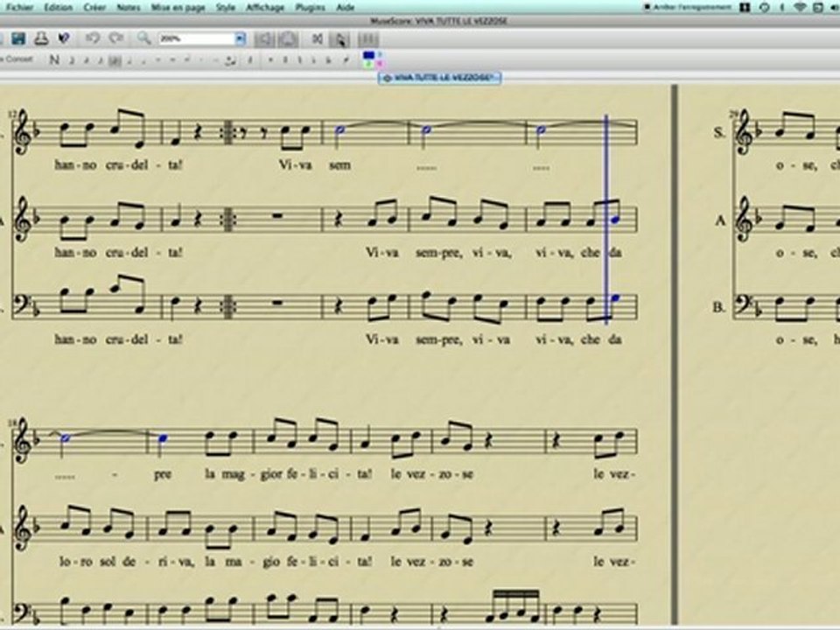Toggle repeat playback button
Screen dimensions: 840x630
(x=367, y=38)
